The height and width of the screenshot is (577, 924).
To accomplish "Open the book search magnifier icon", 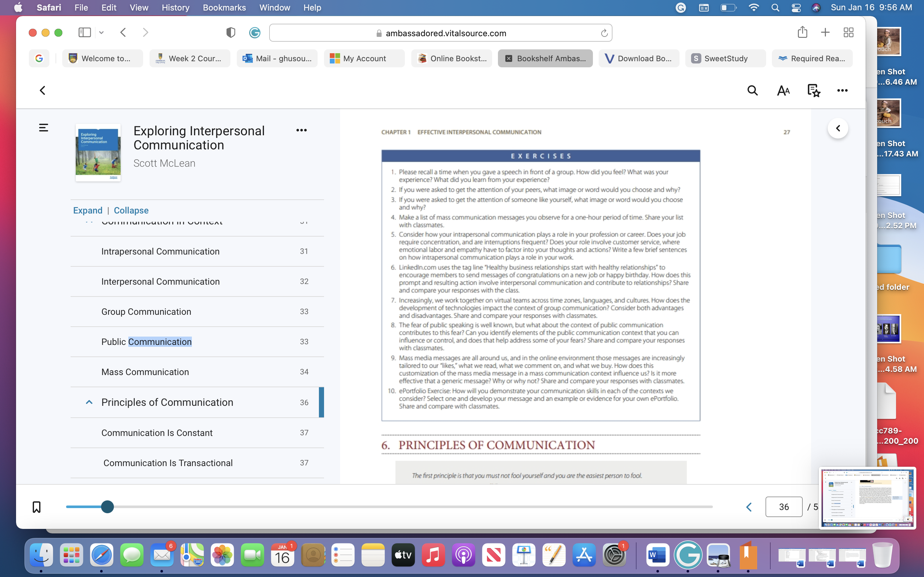I will click(752, 90).
